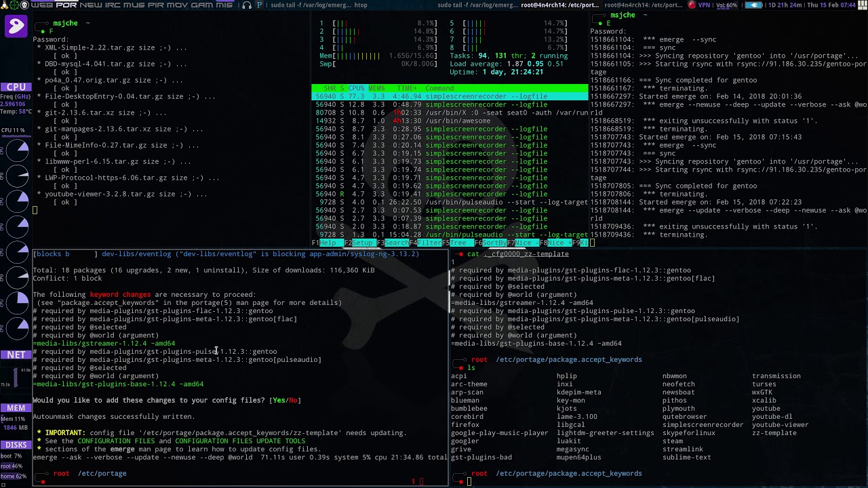Select the /usr/bin/awesome process row in htop

[x=450, y=121]
